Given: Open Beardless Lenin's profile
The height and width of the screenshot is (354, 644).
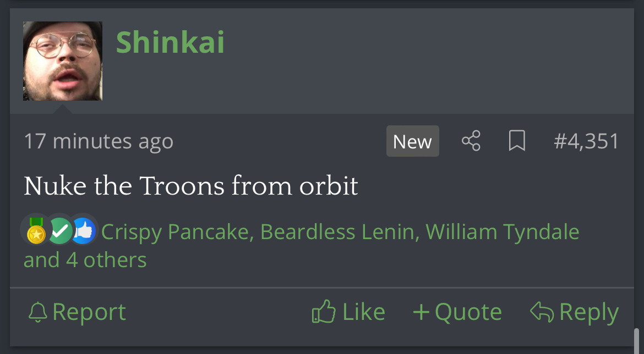Looking at the screenshot, I should (337, 232).
